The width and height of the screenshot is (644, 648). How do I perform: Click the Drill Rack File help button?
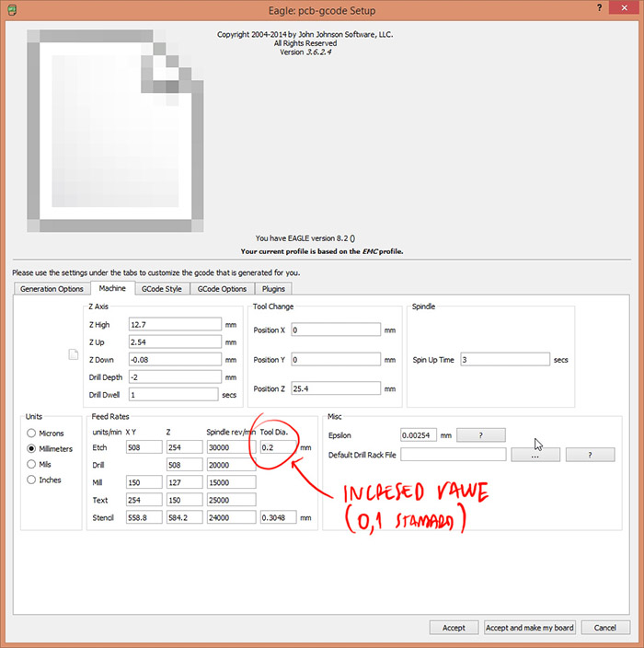pos(590,455)
